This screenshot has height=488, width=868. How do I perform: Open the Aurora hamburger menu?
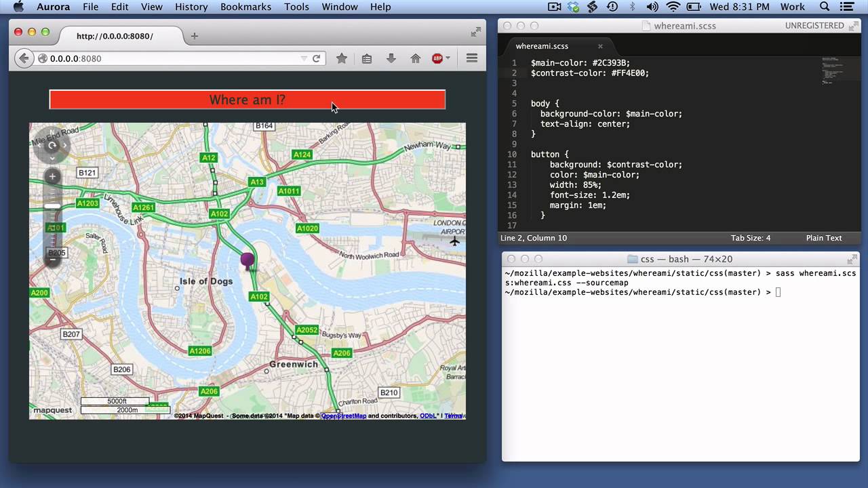[472, 58]
